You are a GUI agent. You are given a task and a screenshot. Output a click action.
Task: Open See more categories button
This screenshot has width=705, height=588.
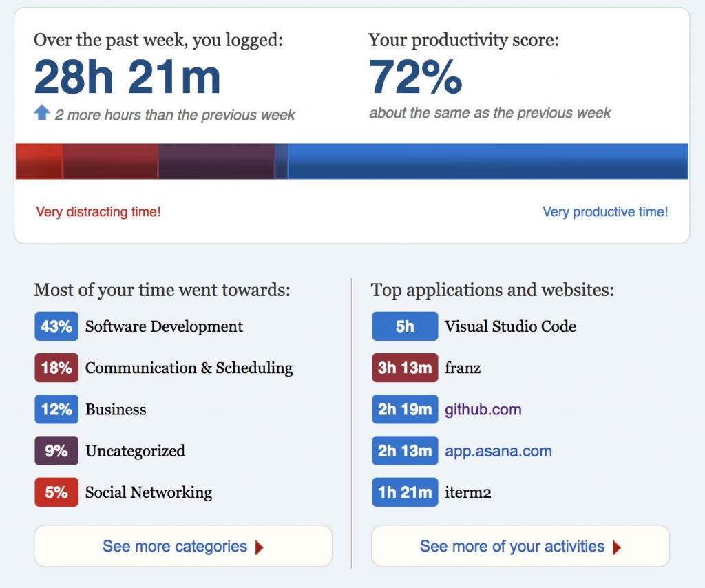pyautogui.click(x=183, y=546)
